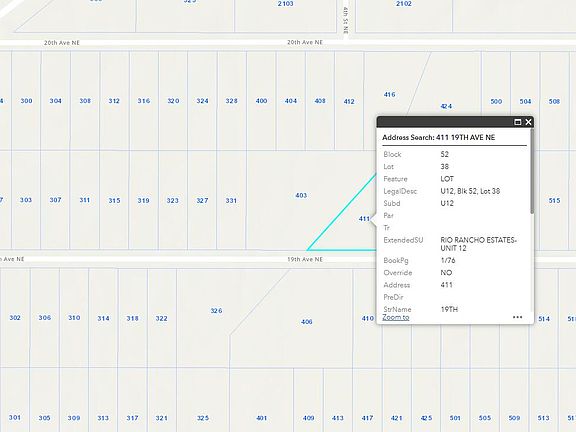This screenshot has height=432, width=576.
Task: Select parcel 401 in the bottom row
Action: point(262,418)
